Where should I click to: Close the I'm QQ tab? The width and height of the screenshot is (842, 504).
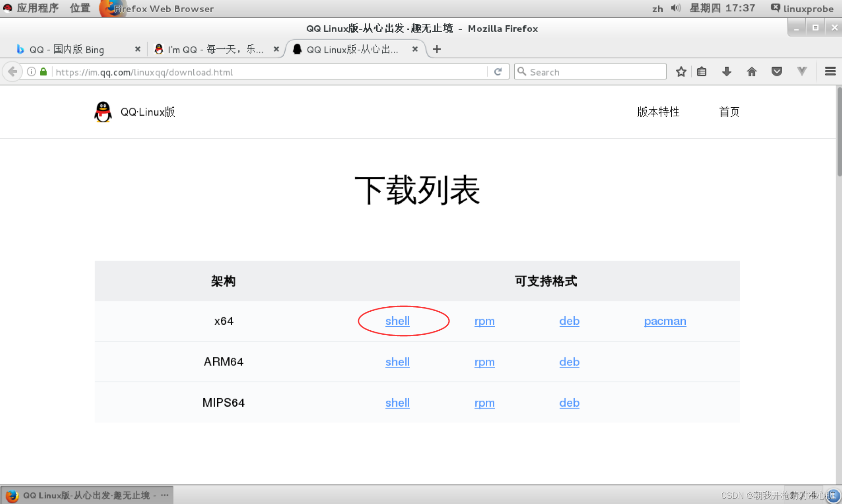(276, 49)
